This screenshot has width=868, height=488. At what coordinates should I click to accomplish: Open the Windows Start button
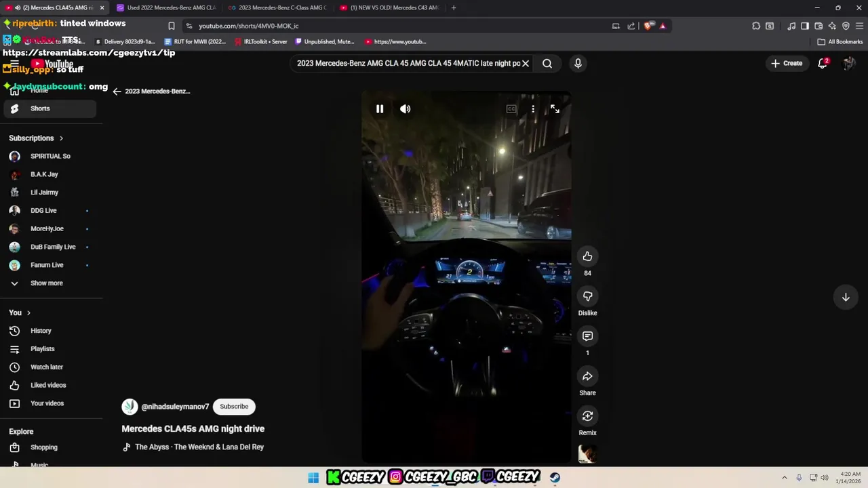(313, 478)
